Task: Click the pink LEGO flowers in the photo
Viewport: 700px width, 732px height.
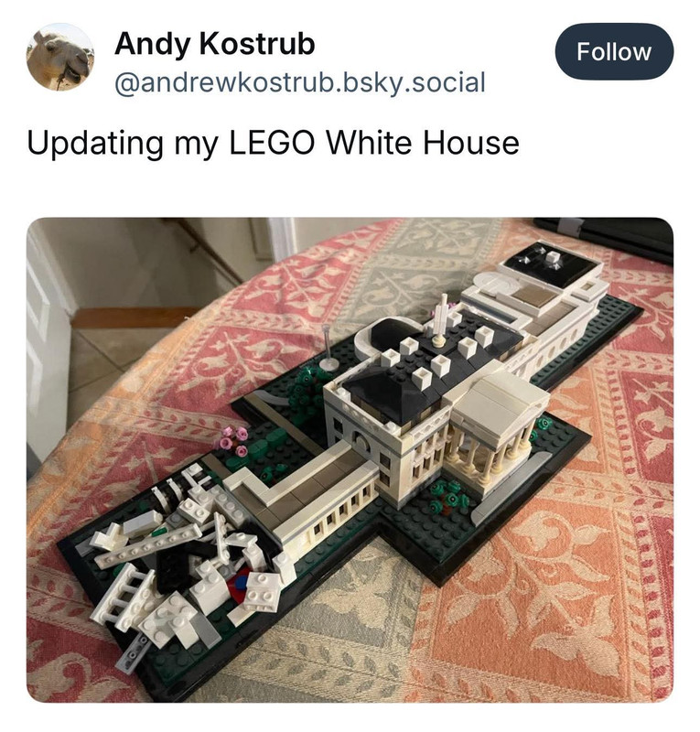Action: [233, 440]
